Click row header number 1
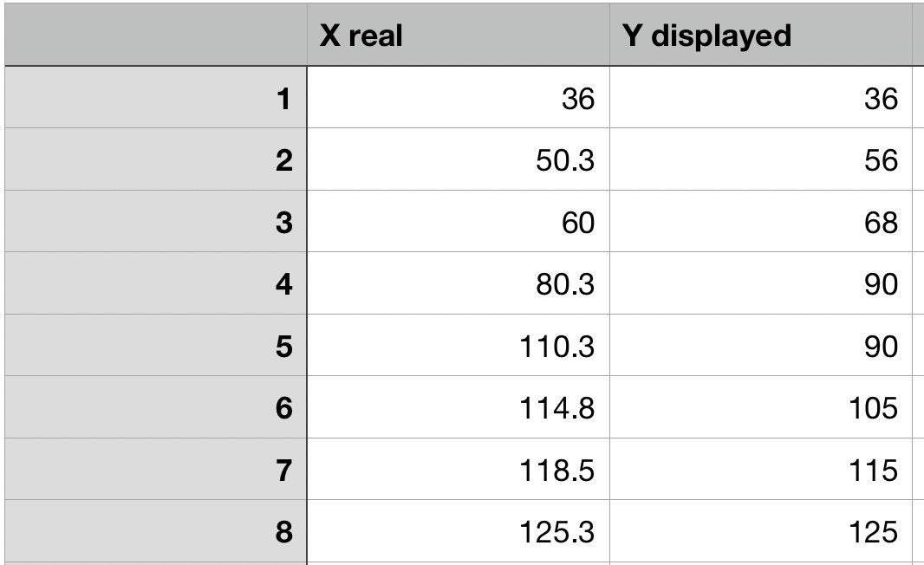Image resolution: width=924 pixels, height=565 pixels. pyautogui.click(x=155, y=100)
